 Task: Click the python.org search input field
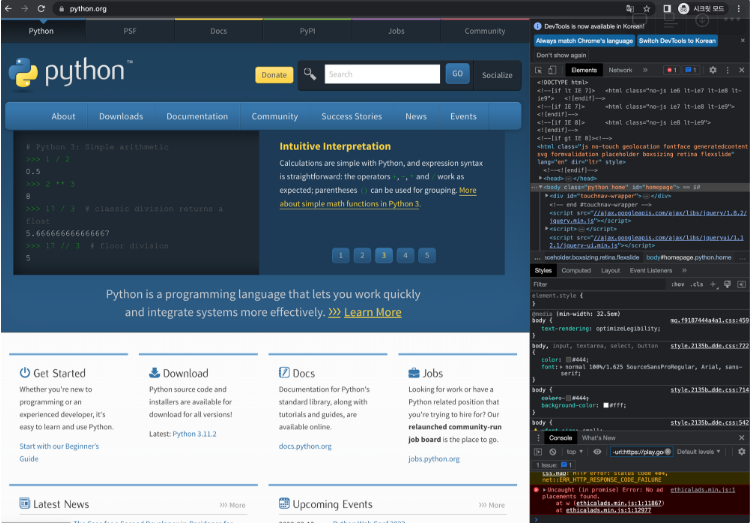tap(382, 74)
